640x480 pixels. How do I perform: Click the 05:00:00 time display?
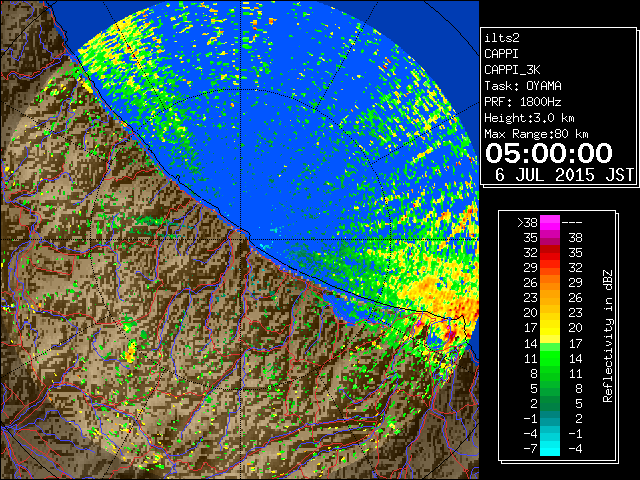(x=549, y=153)
